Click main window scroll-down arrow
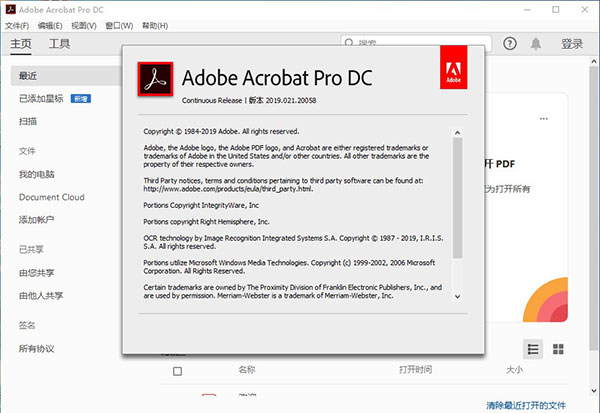This screenshot has height=413, width=600. pos(594,391)
